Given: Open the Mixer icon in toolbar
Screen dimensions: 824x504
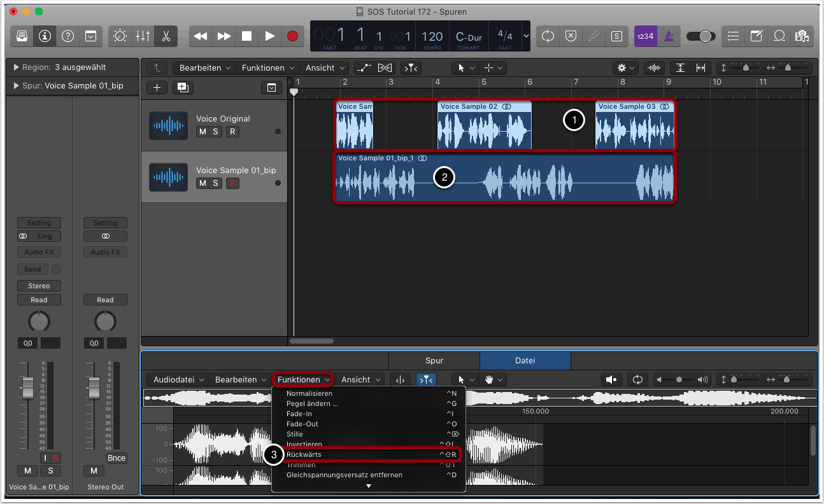Looking at the screenshot, I should click(143, 36).
